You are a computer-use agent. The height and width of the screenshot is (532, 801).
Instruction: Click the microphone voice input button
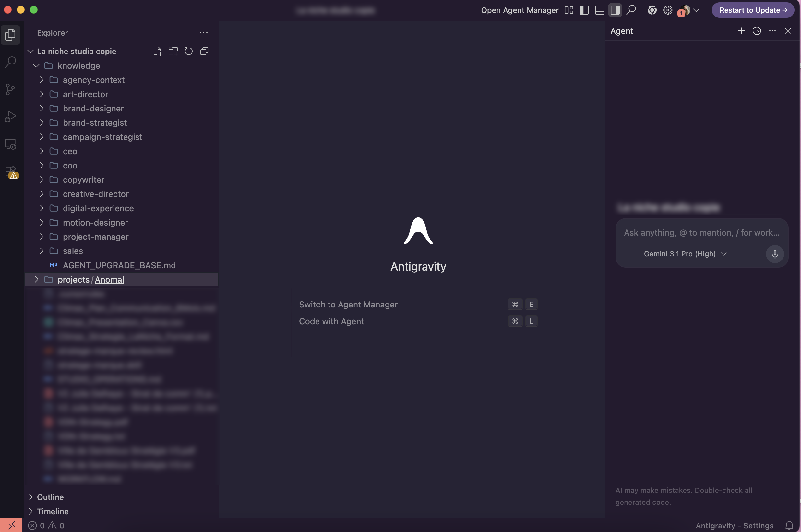pos(775,254)
